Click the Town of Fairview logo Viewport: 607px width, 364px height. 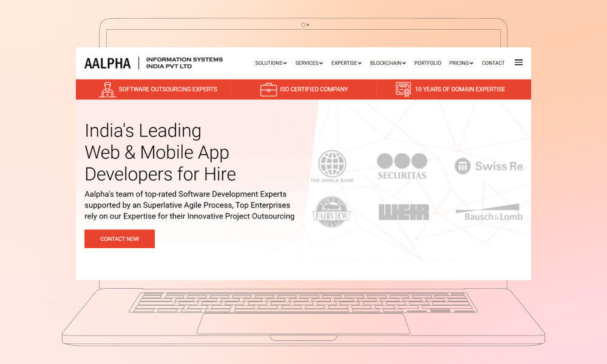[331, 212]
